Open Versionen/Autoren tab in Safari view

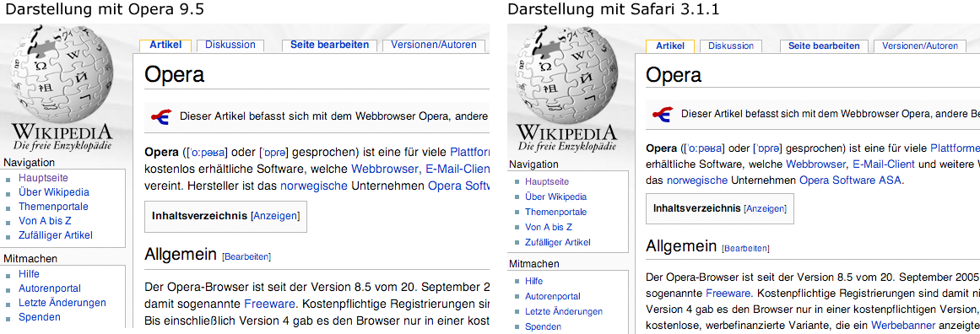click(920, 46)
